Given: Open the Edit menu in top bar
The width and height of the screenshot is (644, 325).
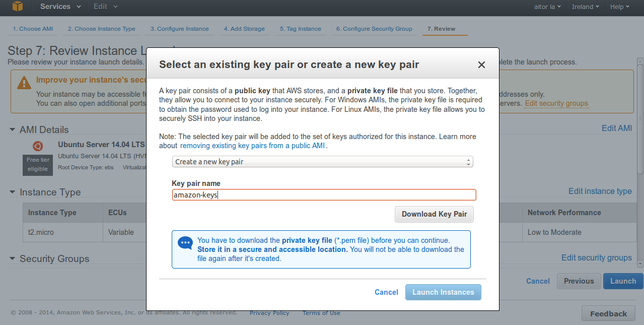Looking at the screenshot, I should (x=105, y=7).
